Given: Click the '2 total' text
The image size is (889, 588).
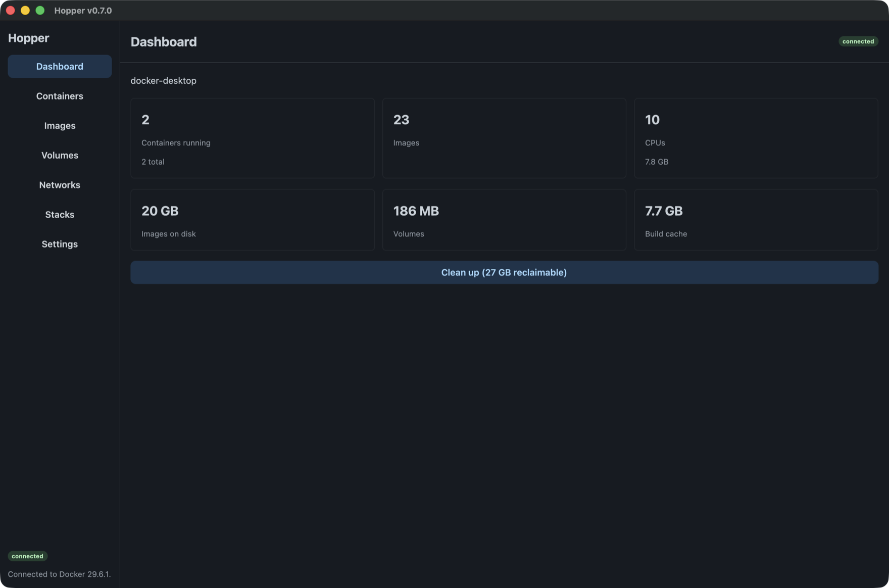Looking at the screenshot, I should point(153,162).
